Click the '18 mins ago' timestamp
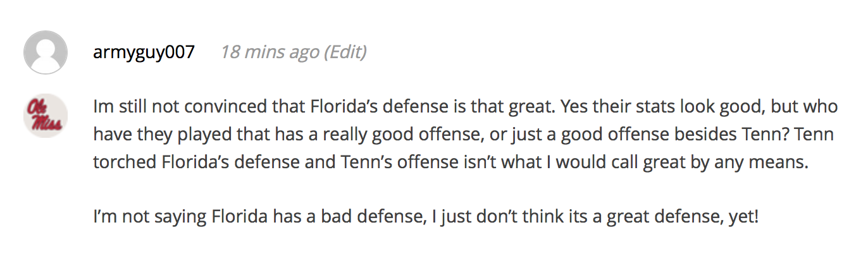This screenshot has height=263, width=868. tap(270, 52)
